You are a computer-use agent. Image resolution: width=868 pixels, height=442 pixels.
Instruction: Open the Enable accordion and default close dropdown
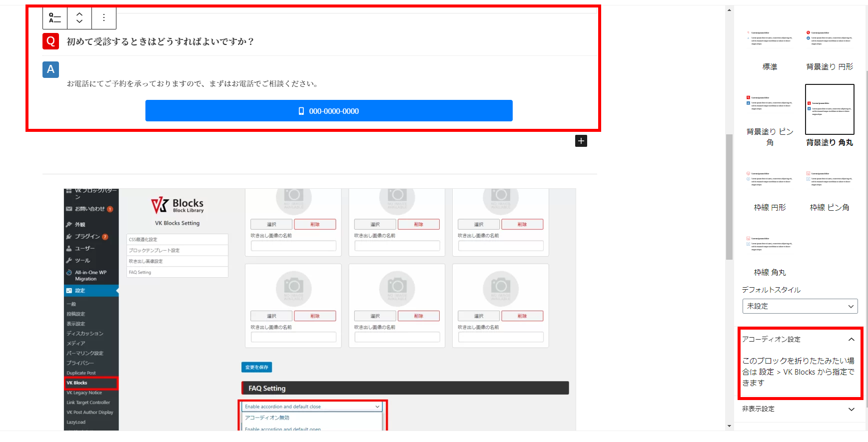pos(312,407)
